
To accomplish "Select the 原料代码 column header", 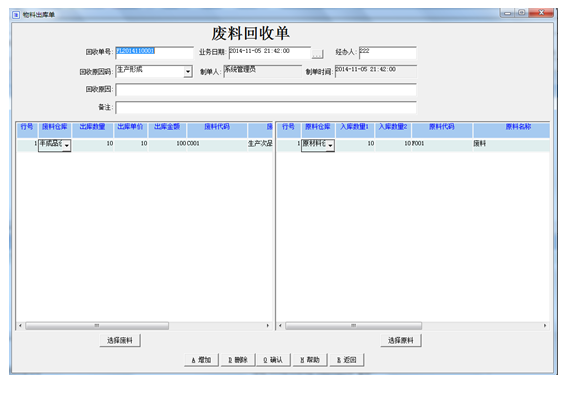I will (442, 127).
